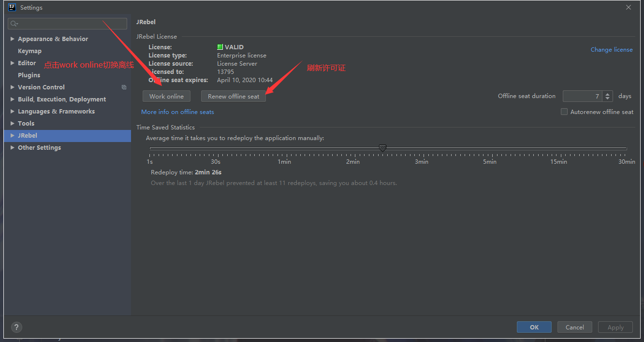Open Build, Execution, Deployment settings
The image size is (644, 342).
click(x=62, y=100)
